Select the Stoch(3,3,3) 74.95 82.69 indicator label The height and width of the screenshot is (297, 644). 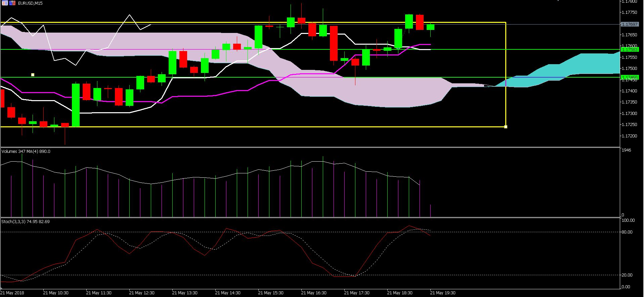point(26,222)
